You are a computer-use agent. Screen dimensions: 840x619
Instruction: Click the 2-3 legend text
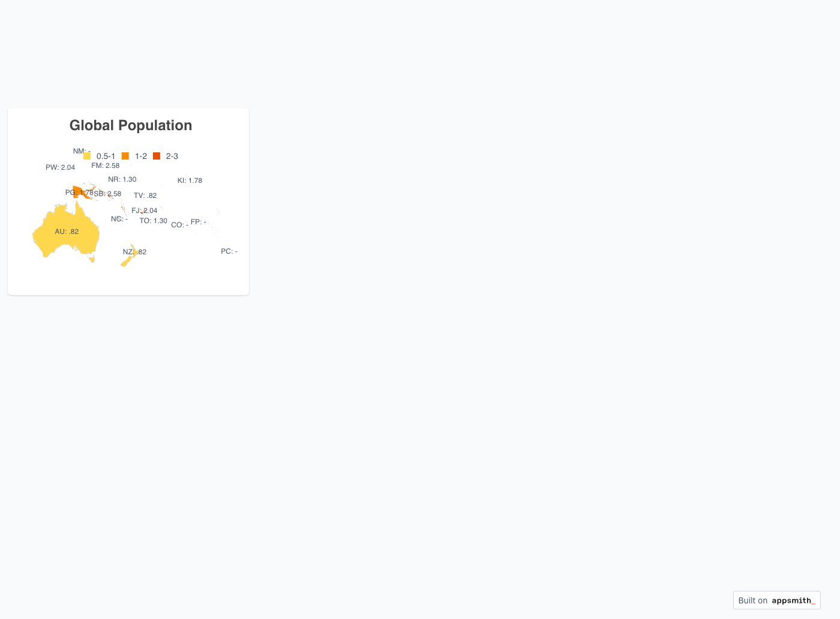[x=172, y=156]
